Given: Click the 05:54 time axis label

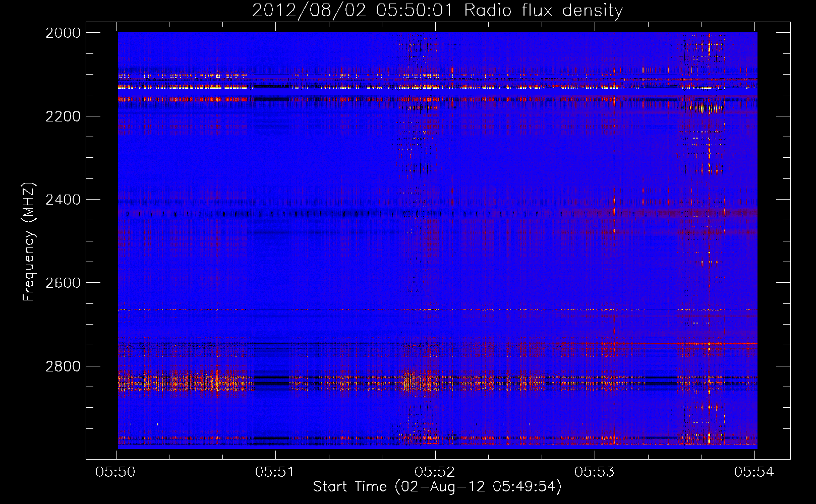Looking at the screenshot, I should click(754, 472).
